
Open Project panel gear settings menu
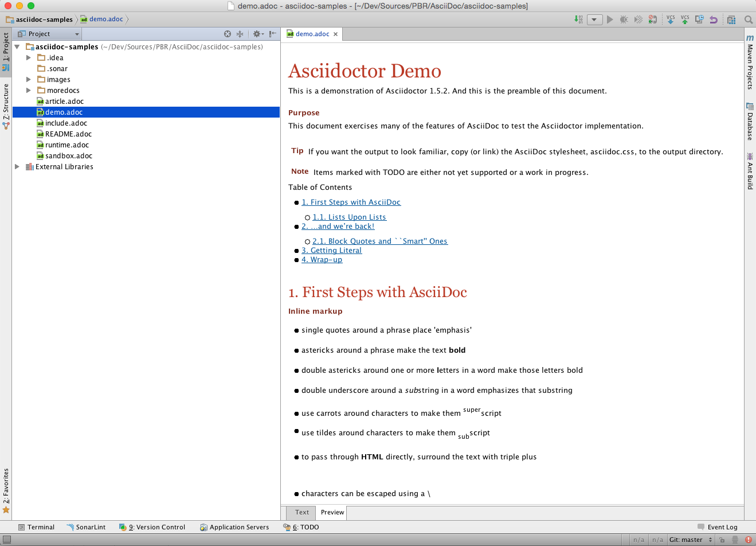258,34
